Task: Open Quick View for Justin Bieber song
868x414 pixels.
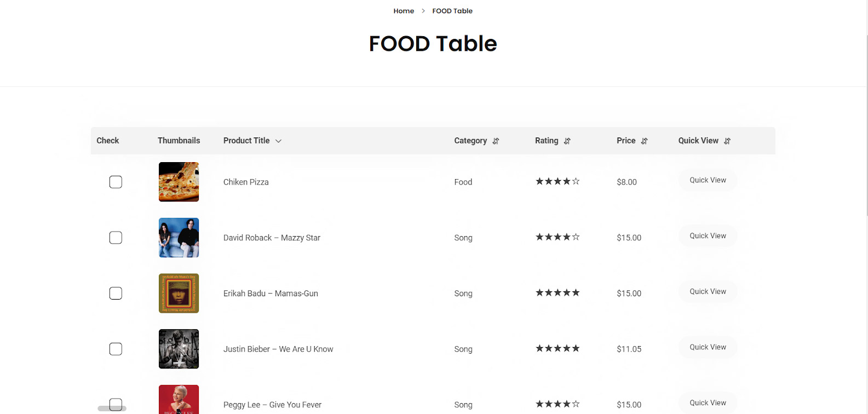Action: point(708,347)
